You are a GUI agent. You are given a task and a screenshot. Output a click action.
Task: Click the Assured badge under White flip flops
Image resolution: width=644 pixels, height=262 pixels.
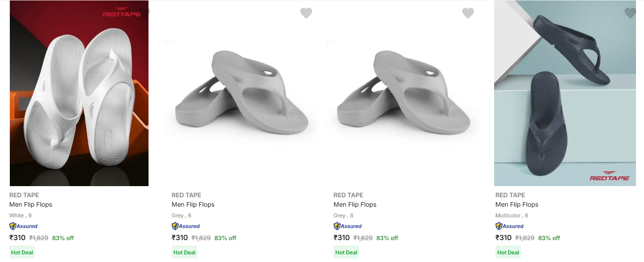(23, 226)
